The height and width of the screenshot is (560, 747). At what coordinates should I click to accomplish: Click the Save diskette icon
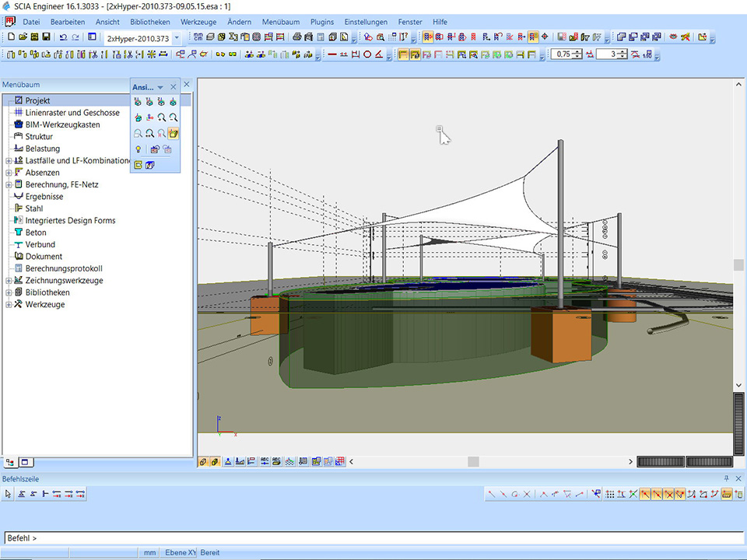click(46, 37)
